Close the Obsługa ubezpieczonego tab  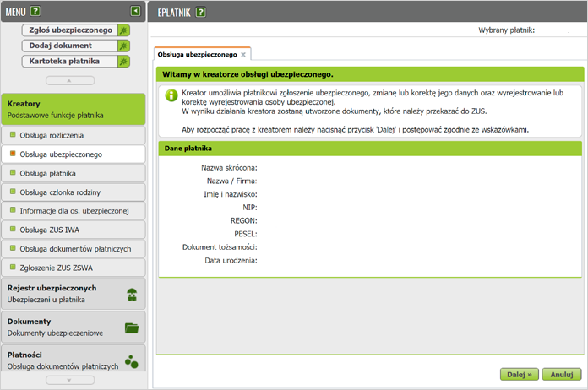click(243, 55)
